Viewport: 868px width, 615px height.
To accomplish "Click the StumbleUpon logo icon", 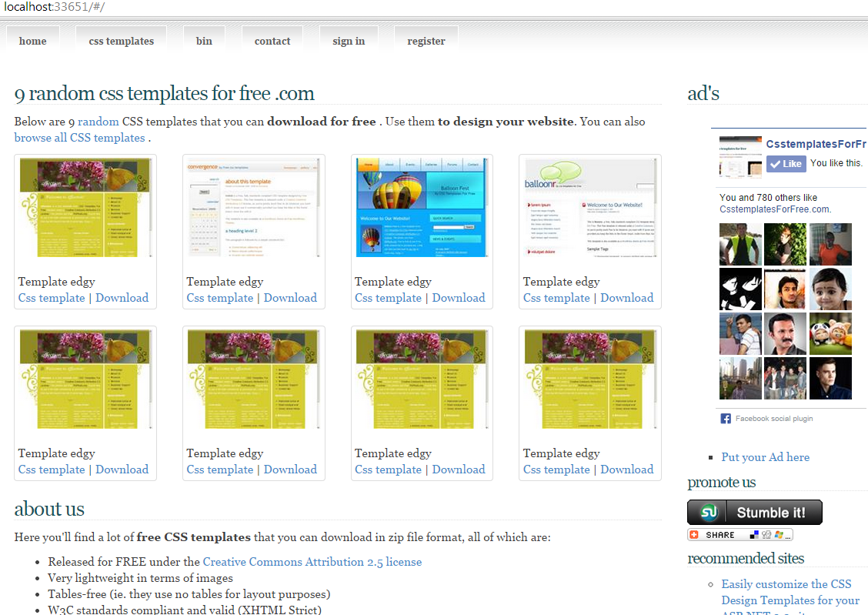I will [709, 512].
